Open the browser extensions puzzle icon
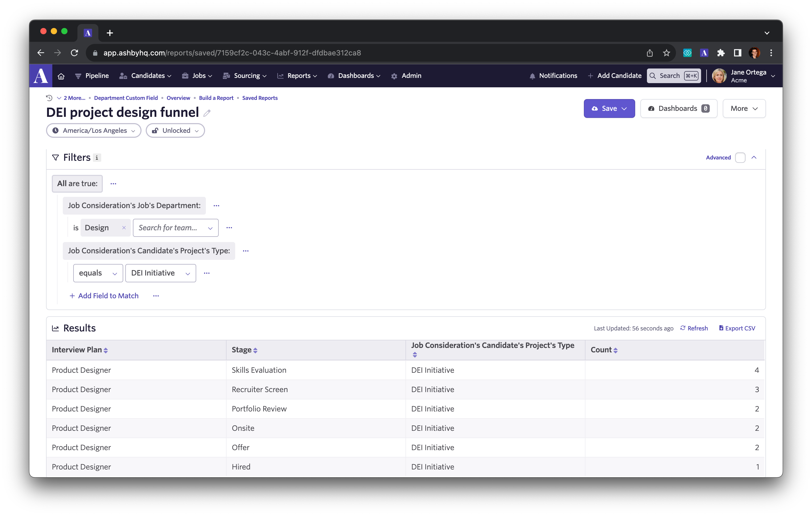This screenshot has height=516, width=812. [721, 53]
